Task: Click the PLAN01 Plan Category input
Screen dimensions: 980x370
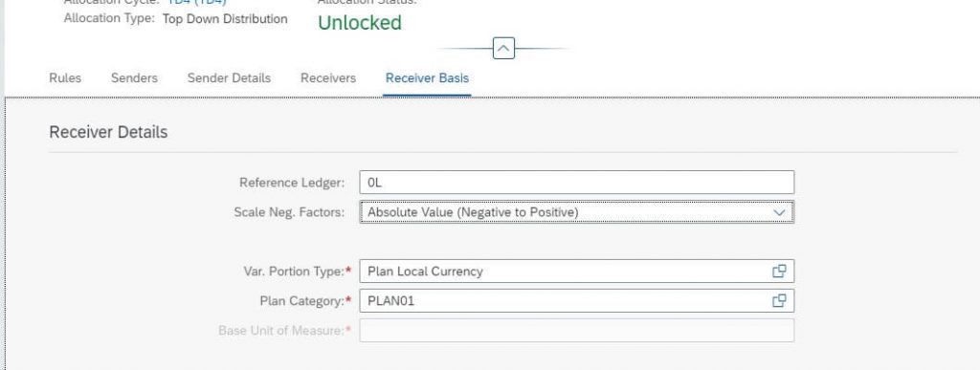Action: [565, 301]
